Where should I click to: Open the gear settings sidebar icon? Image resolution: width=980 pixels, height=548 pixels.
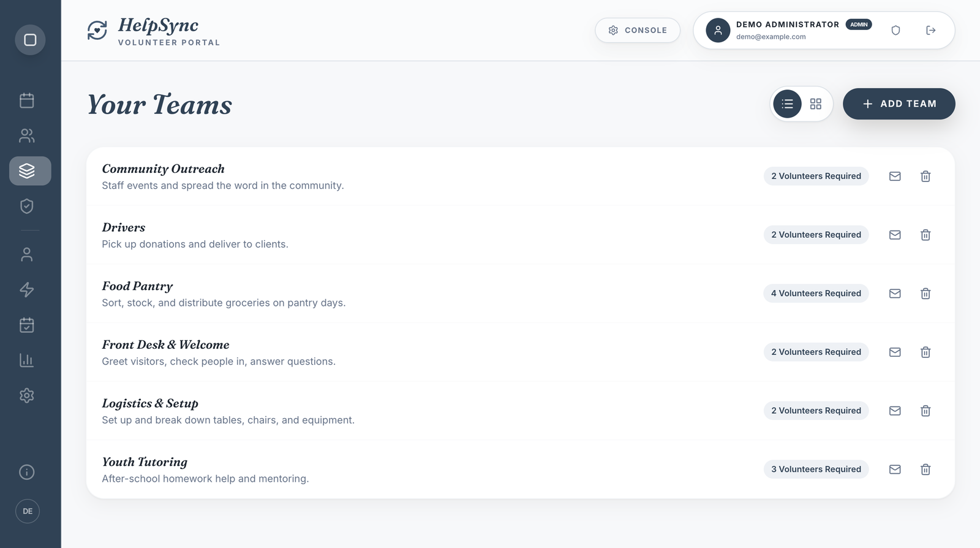27,395
